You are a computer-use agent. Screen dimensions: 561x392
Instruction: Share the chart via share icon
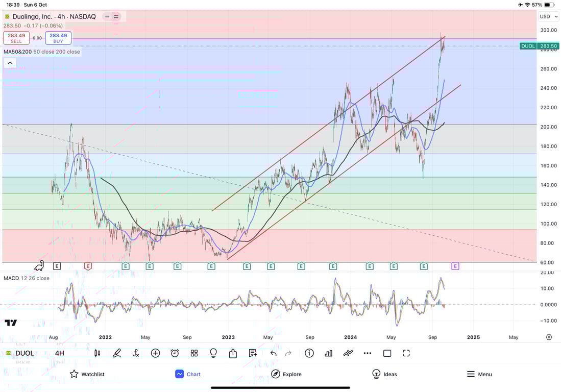[x=233, y=353]
